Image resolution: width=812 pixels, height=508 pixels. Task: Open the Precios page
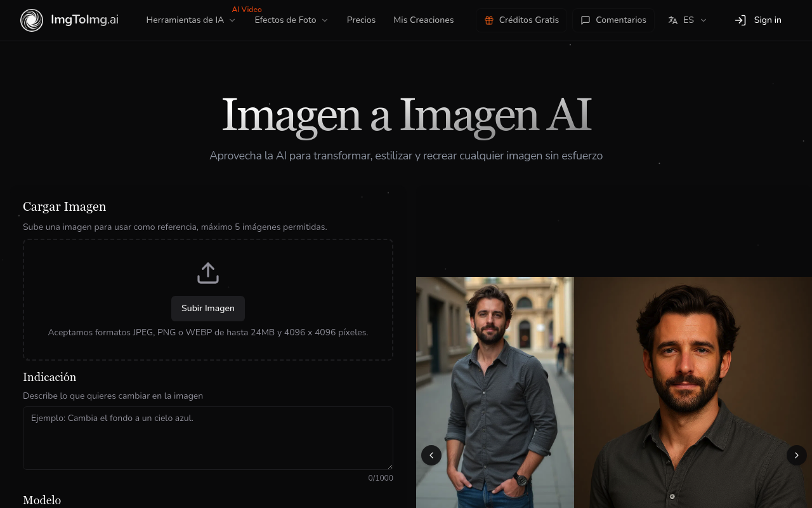pyautogui.click(x=361, y=20)
